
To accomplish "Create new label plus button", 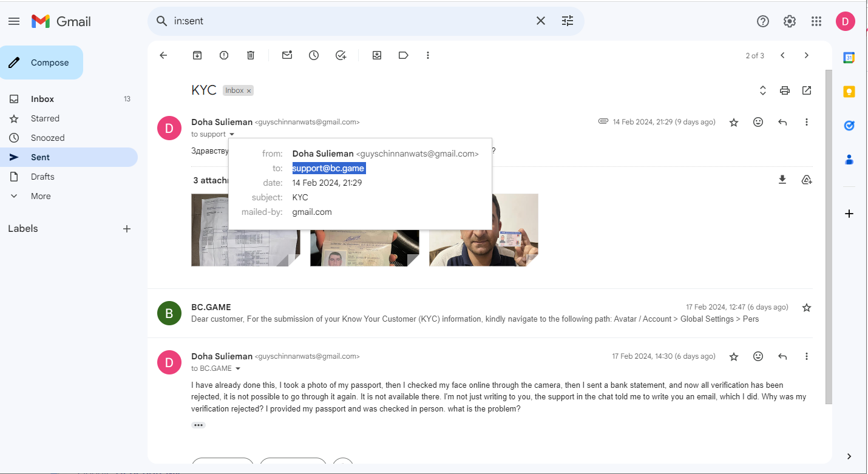I will tap(127, 229).
